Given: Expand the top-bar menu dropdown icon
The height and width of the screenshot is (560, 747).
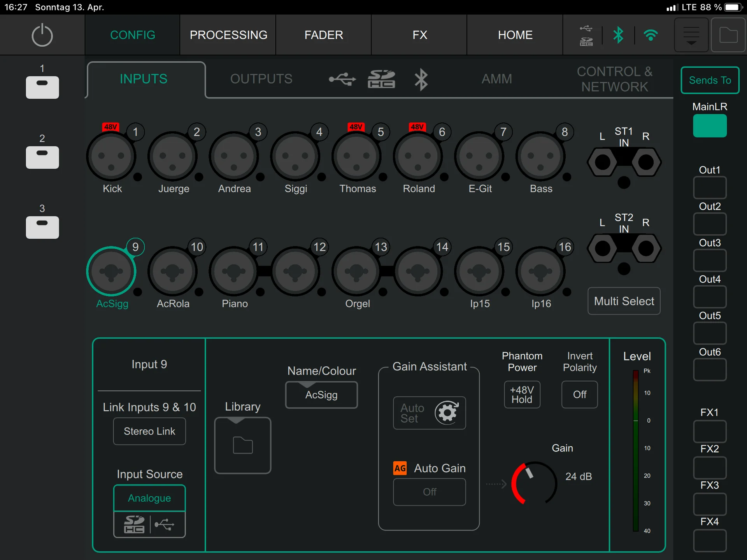Looking at the screenshot, I should point(691,35).
